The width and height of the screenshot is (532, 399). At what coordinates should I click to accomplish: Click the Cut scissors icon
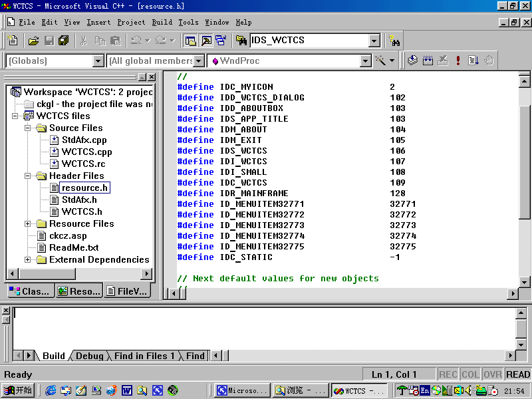[x=84, y=41]
